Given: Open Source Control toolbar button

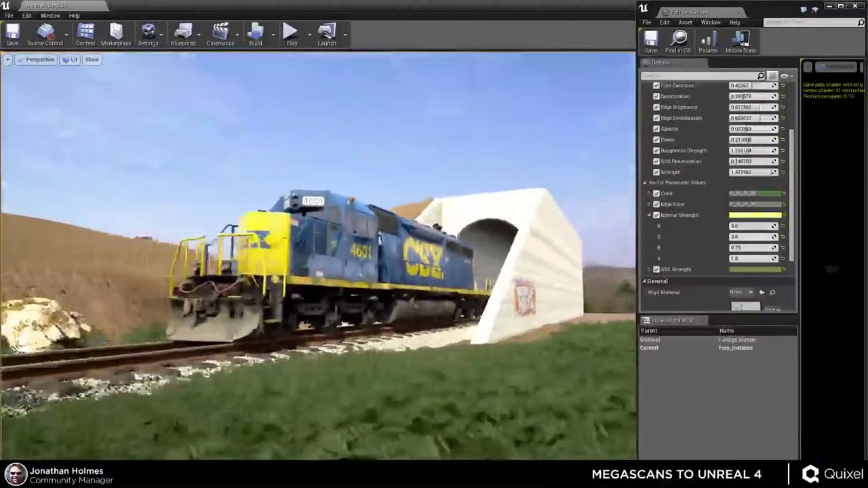Looking at the screenshot, I should pos(45,35).
